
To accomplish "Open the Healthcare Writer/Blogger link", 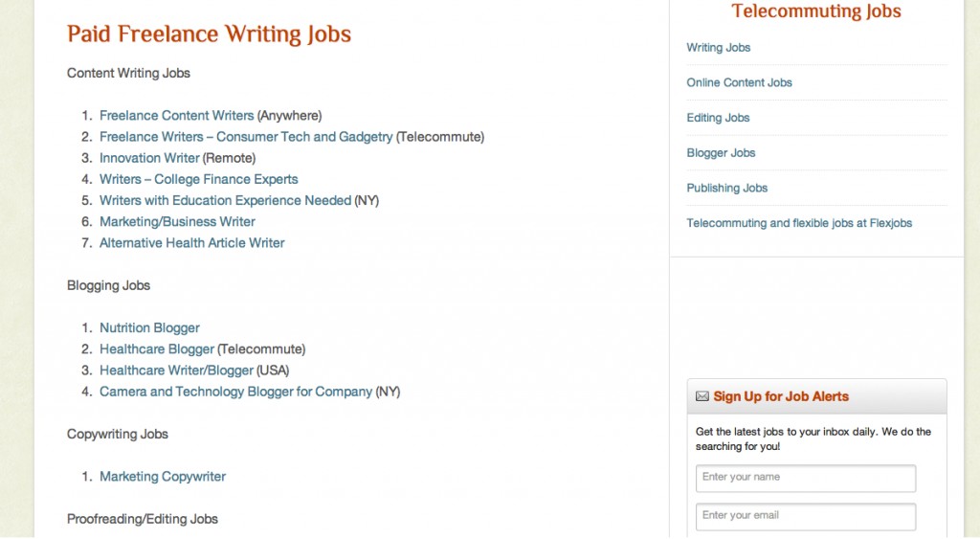I will [176, 371].
